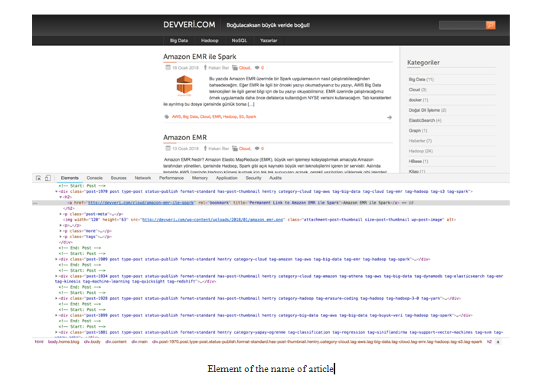
Task: Click the amazon-emr-ile-spark href link in DOM
Action: click(x=141, y=203)
